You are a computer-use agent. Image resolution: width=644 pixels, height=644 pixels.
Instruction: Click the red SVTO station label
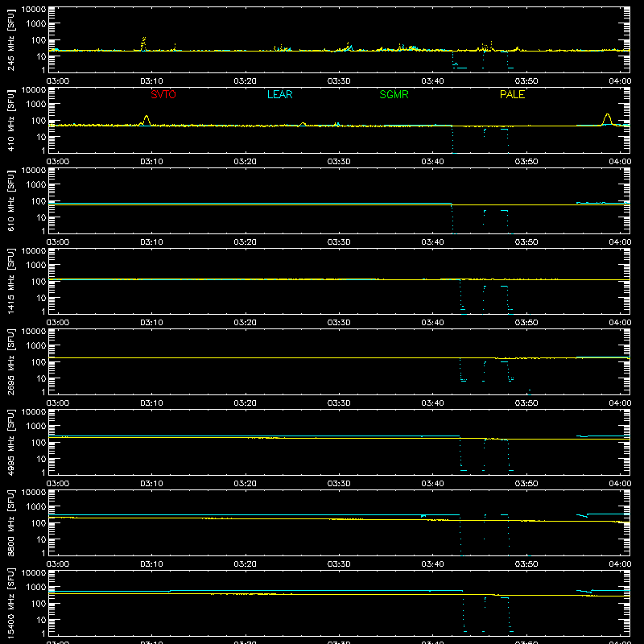(x=163, y=94)
